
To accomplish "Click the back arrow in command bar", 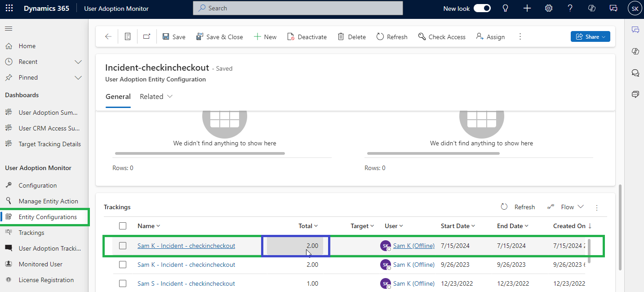I will (x=108, y=37).
